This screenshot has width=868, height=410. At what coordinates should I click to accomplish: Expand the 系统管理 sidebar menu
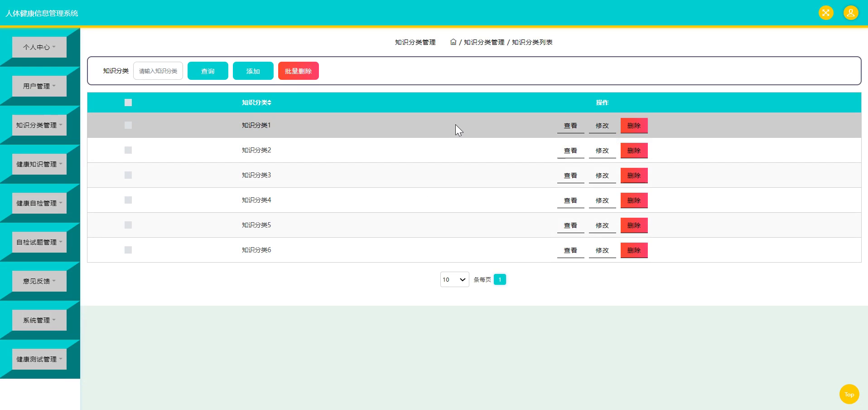tap(39, 320)
